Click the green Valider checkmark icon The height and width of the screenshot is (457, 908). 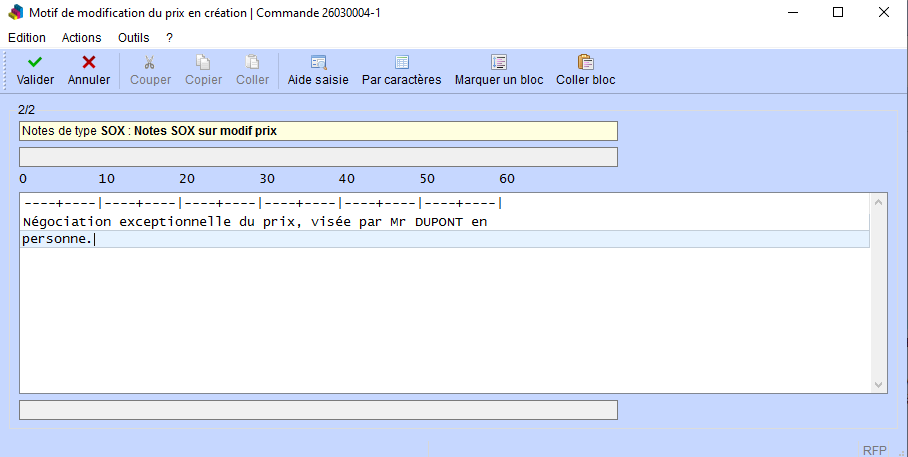(x=35, y=62)
